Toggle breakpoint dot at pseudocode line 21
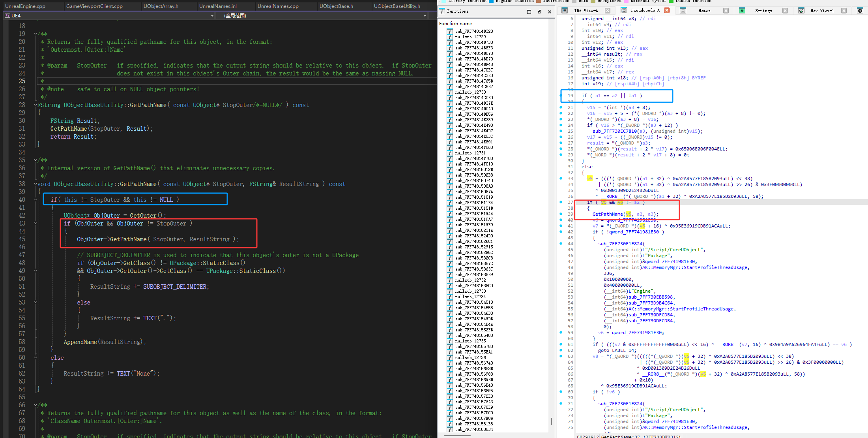Screen dimensions: 868x438 point(561,107)
